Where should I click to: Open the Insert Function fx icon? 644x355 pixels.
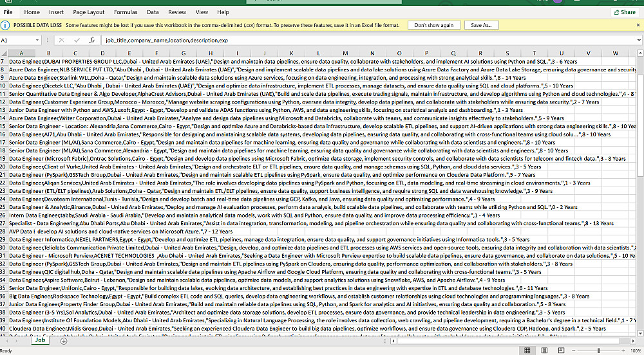pyautogui.click(x=92, y=40)
